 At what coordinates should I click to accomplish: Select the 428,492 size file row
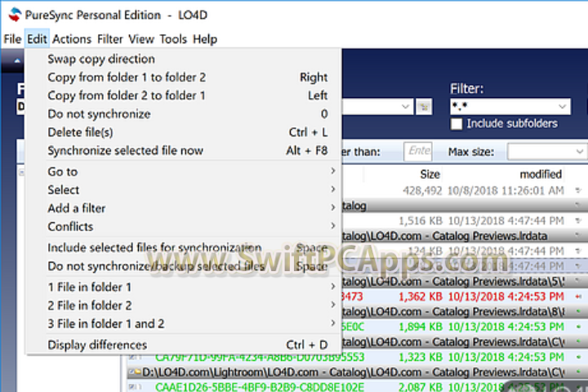[464, 190]
